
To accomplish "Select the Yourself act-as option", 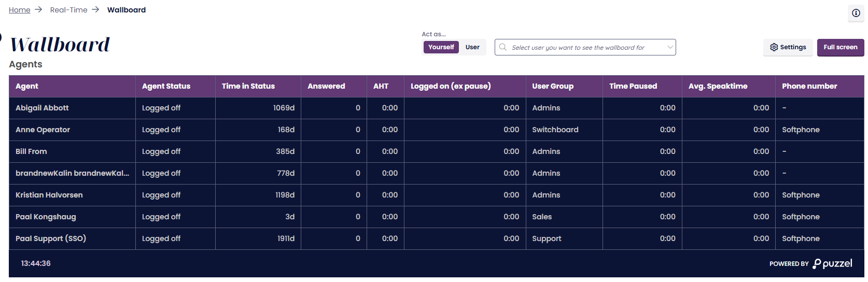I will click(x=441, y=47).
